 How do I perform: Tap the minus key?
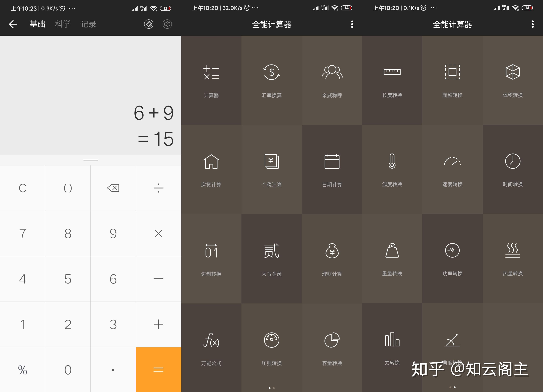coord(159,279)
